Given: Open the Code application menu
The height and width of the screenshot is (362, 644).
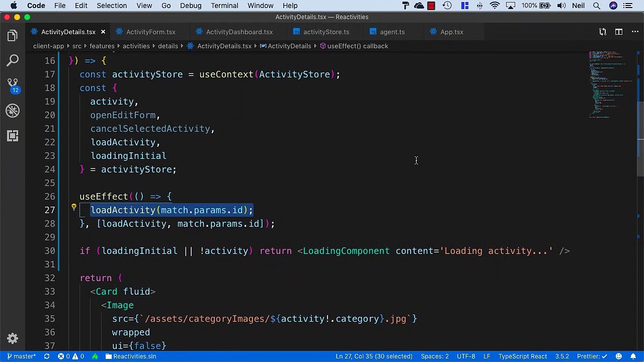Looking at the screenshot, I should coord(36,6).
